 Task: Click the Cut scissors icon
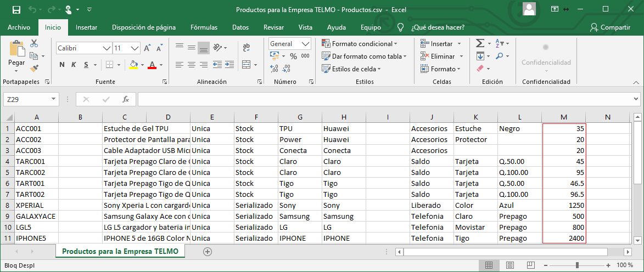point(34,43)
